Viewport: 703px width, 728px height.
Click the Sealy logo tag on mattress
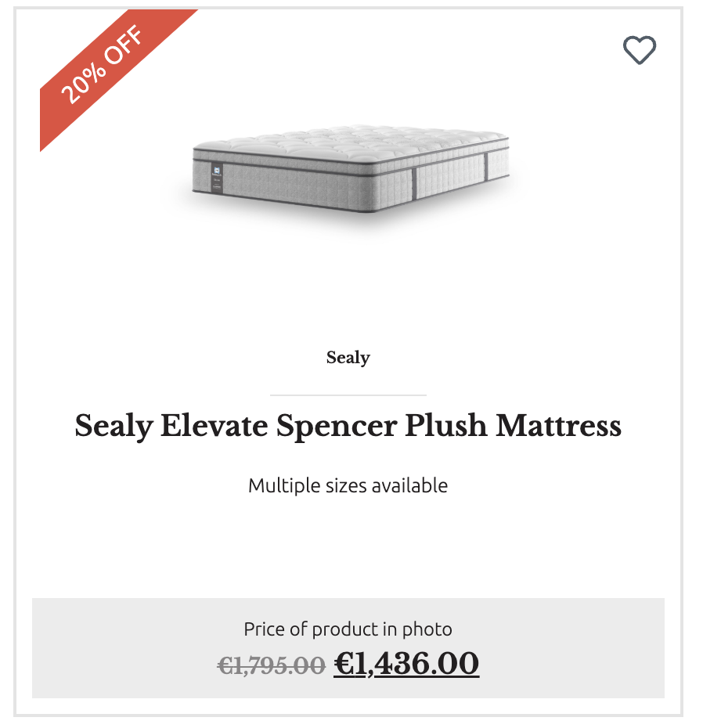217,178
